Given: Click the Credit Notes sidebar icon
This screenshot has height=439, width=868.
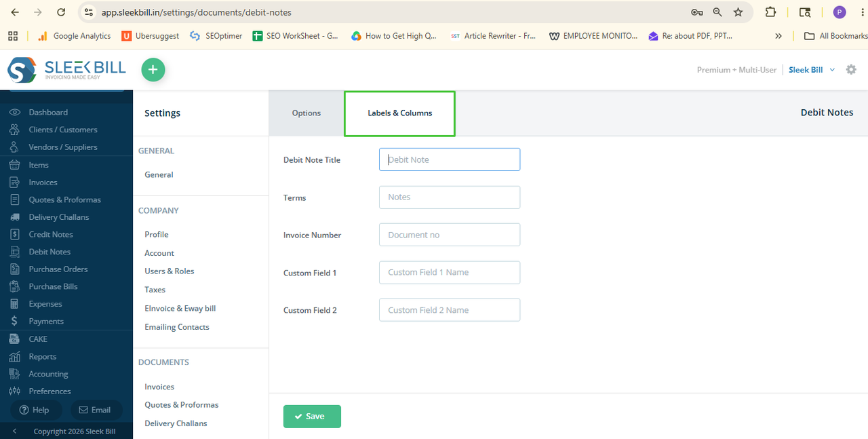Looking at the screenshot, I should 15,234.
